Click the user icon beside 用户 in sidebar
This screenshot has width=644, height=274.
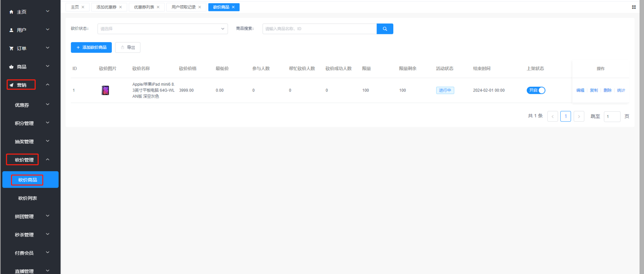(11, 30)
